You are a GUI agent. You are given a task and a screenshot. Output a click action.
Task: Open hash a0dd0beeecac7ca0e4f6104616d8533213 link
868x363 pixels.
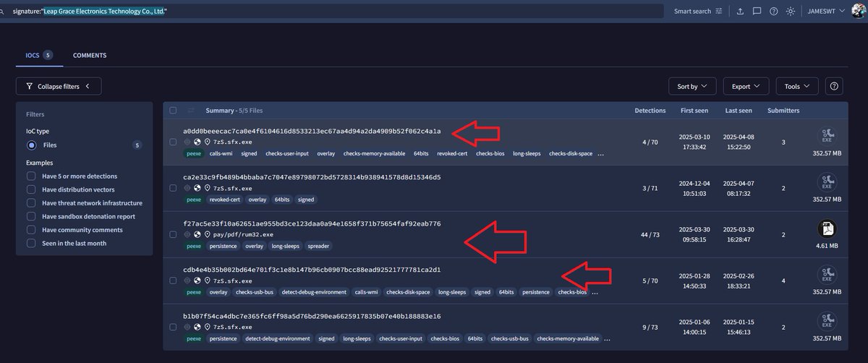[312, 131]
